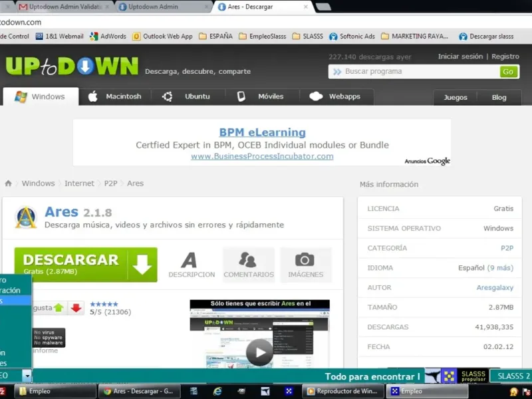Switch to Ares - Descargar Chrome taskbar button
This screenshot has width=532, height=399.
(140, 391)
